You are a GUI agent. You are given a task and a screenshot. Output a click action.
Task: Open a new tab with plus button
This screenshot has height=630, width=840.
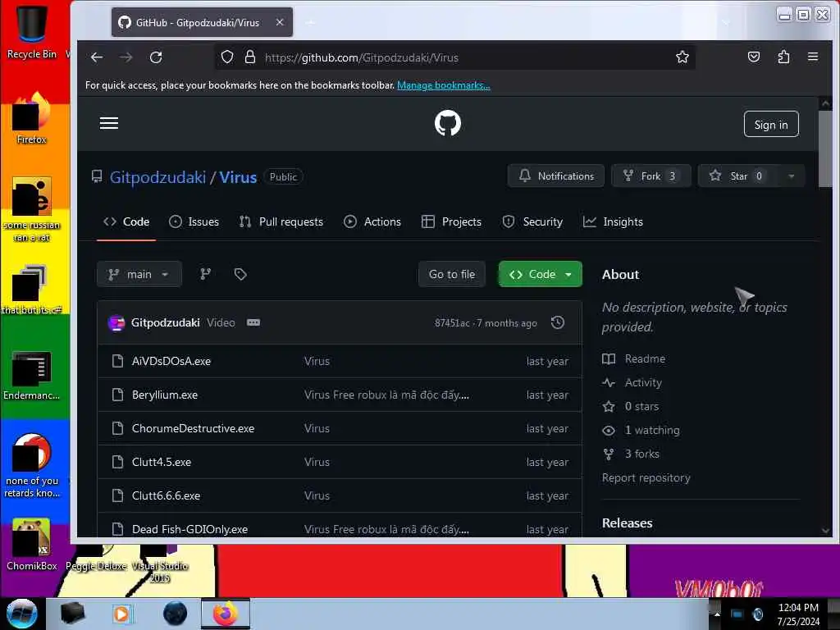(311, 22)
